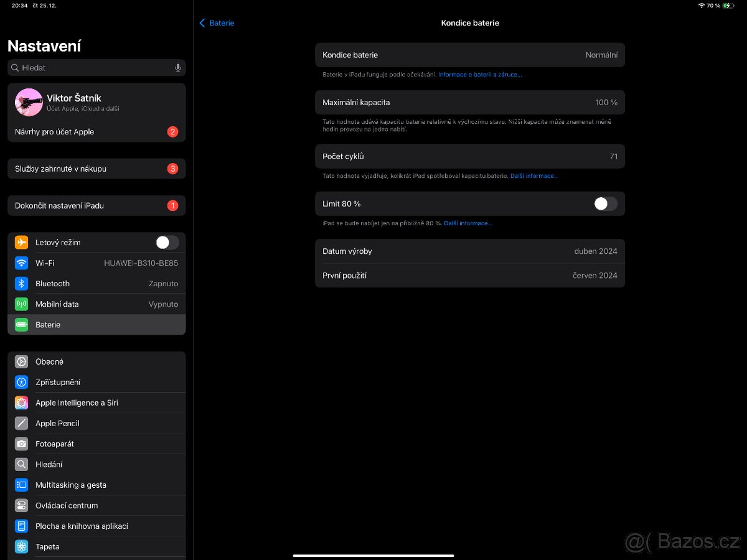Image resolution: width=747 pixels, height=560 pixels.
Task: Open Služby zahrnuté v nákupu
Action: point(96,168)
